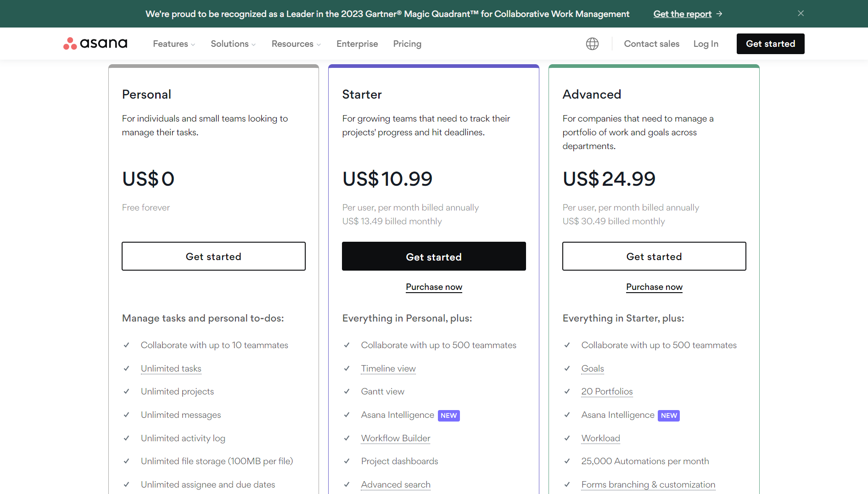Click 'Manage tasks and personal to-dos:' heading

click(203, 318)
